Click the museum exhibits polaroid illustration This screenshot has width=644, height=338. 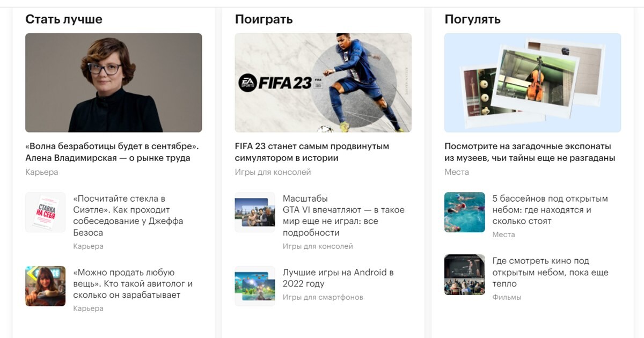click(533, 83)
